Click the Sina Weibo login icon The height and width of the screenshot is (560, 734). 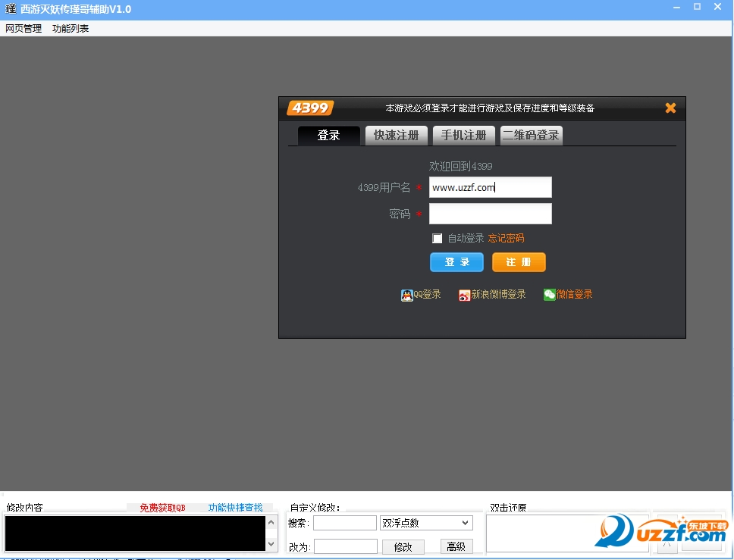(464, 296)
